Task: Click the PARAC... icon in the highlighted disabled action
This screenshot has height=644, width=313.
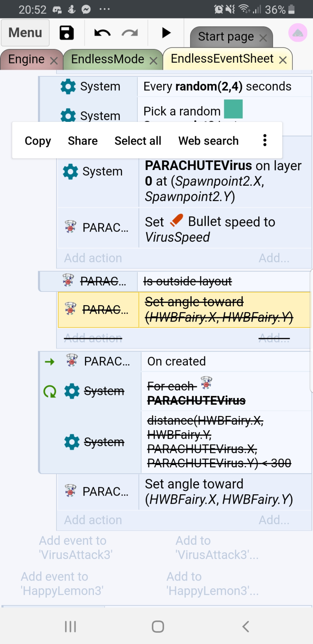Action: pos(70,309)
